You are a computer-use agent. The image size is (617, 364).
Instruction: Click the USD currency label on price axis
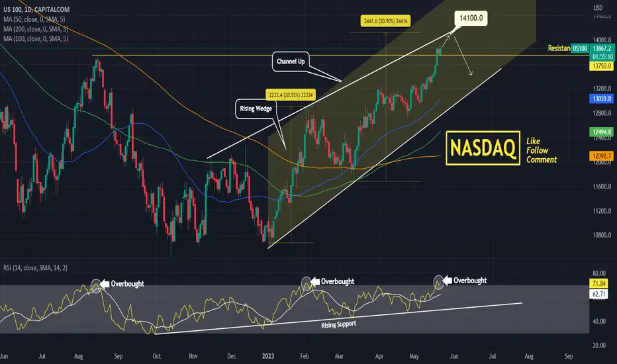pos(598,8)
